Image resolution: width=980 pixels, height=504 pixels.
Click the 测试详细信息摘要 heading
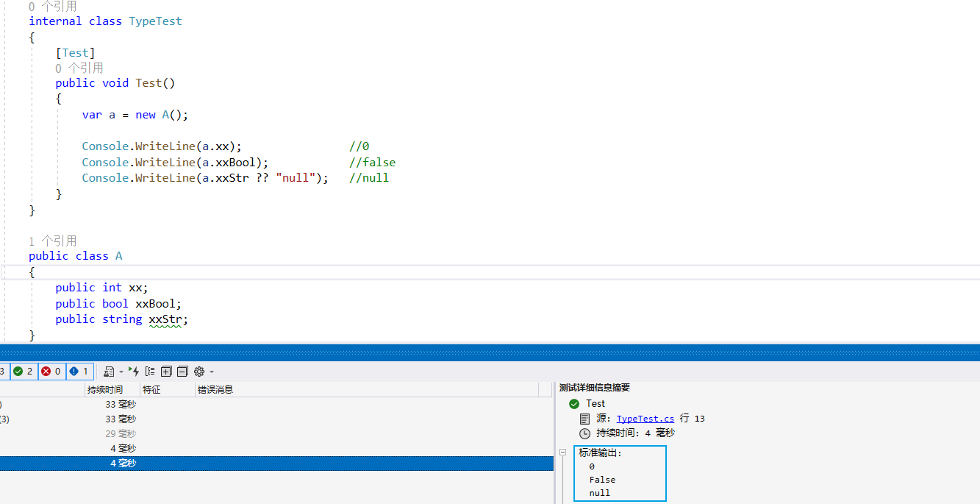tap(595, 388)
